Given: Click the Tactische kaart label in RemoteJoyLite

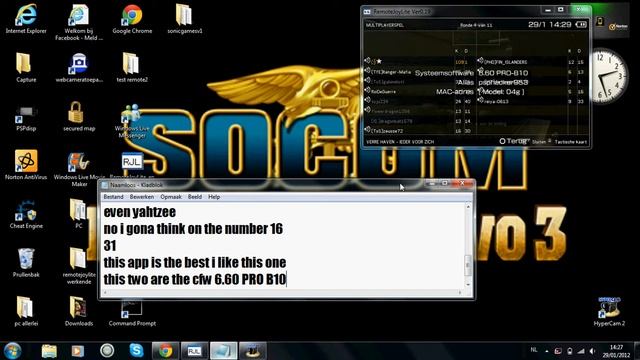Looking at the screenshot, I should coord(571,142).
